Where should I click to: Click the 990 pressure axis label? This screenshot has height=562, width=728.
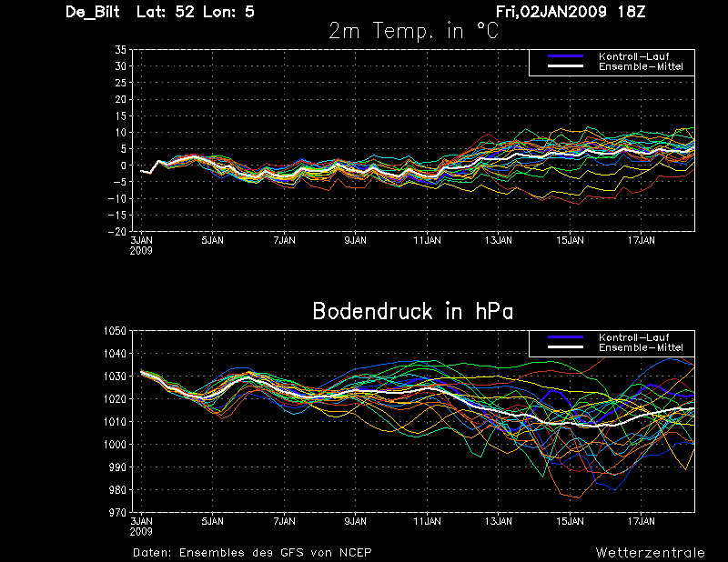[117, 467]
